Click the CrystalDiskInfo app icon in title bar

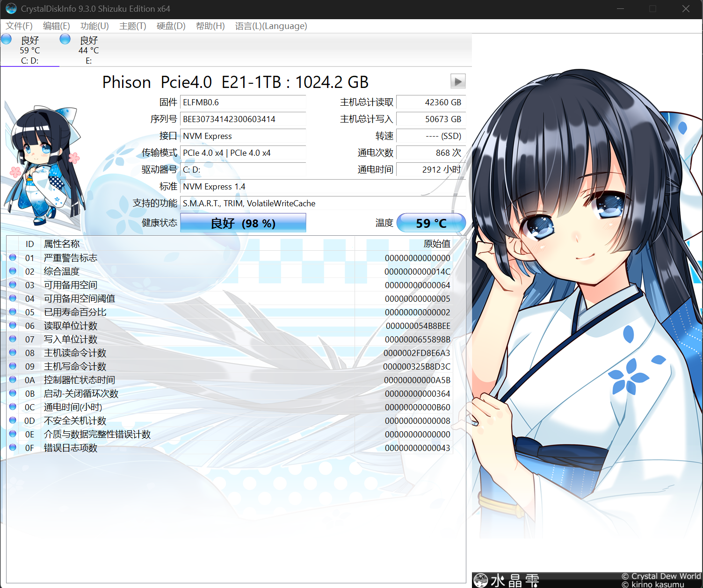11,8
